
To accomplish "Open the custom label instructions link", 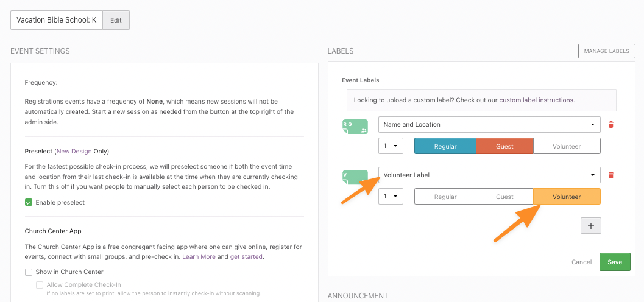I will click(536, 100).
